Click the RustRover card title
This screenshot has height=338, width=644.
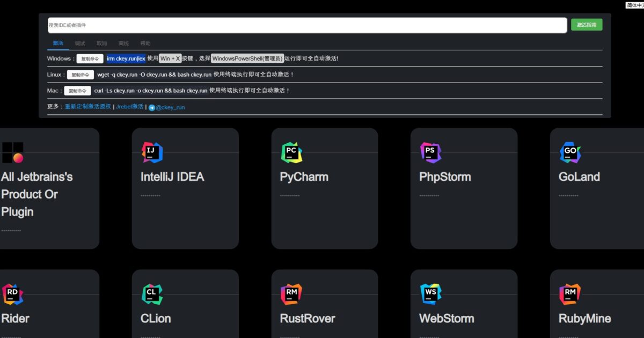[308, 319]
